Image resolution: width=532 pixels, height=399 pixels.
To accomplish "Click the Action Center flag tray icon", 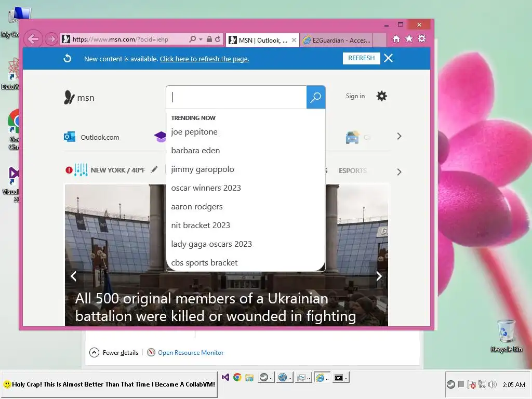I will pyautogui.click(x=471, y=384).
